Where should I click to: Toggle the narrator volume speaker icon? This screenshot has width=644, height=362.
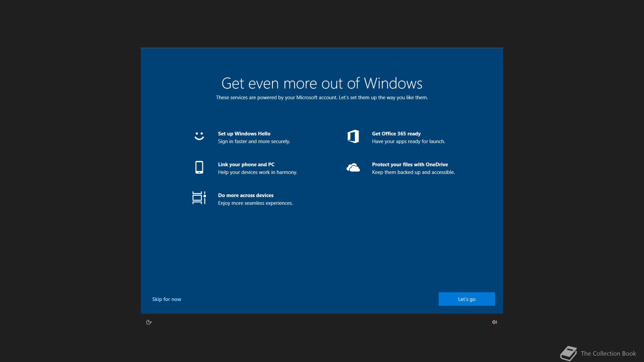(x=494, y=322)
